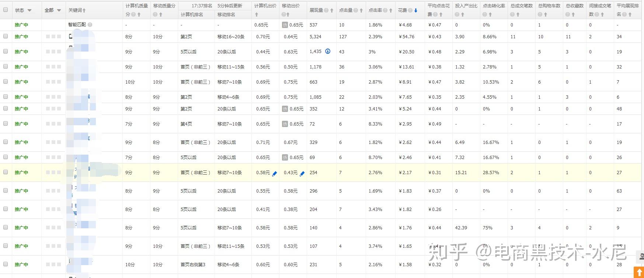Open help icon under 总成交笔数
This screenshot has width=644, height=278.
[513, 14]
